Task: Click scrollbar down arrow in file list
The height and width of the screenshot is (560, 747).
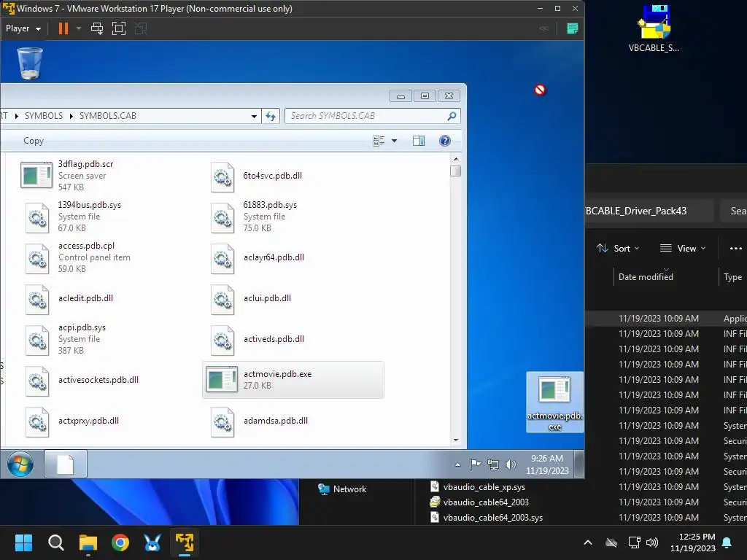Action: tap(456, 440)
